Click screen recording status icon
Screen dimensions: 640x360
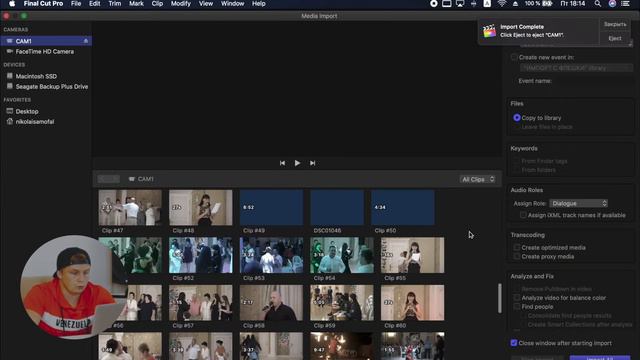[x=433, y=4]
